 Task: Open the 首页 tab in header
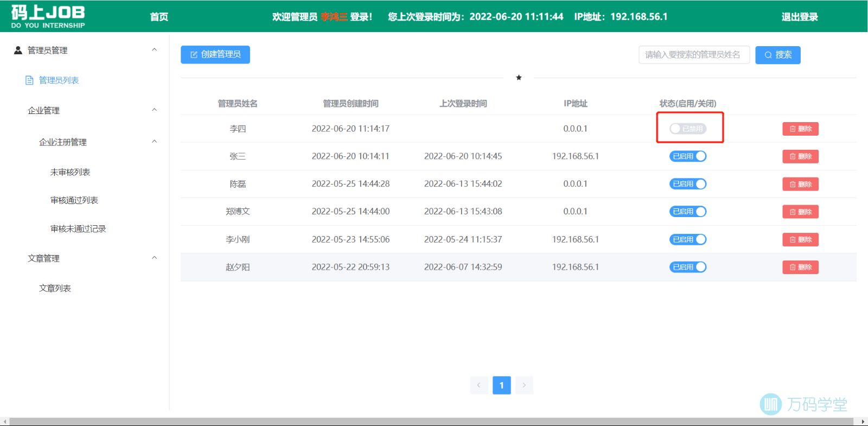pos(159,17)
